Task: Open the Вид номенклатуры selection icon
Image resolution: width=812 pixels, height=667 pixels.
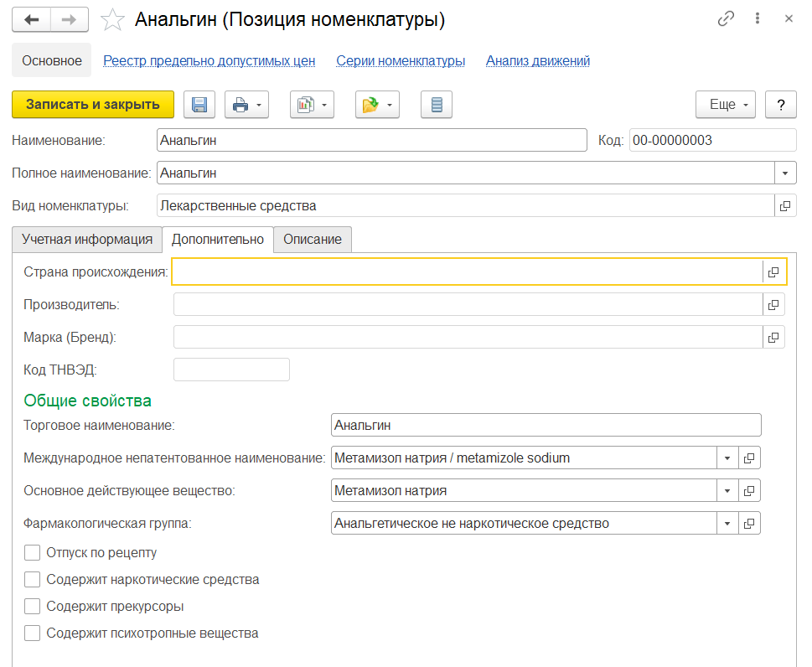Action: tap(785, 205)
